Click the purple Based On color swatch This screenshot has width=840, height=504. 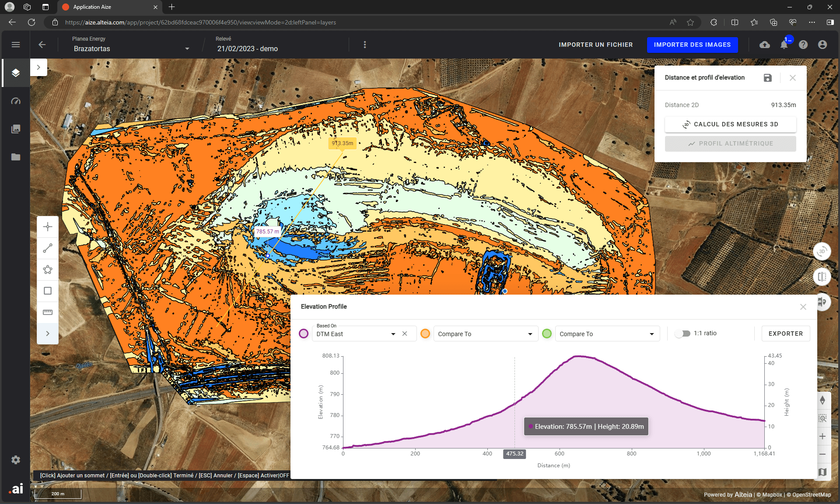pyautogui.click(x=304, y=334)
